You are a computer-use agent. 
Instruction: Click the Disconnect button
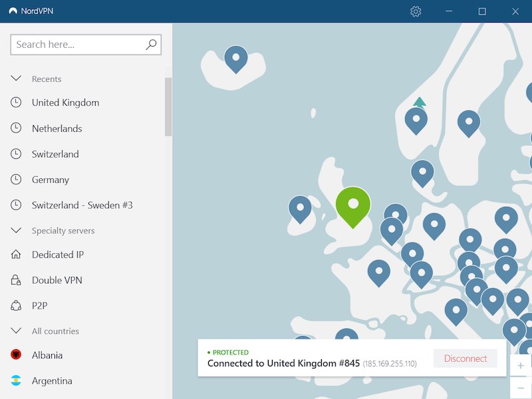point(465,358)
